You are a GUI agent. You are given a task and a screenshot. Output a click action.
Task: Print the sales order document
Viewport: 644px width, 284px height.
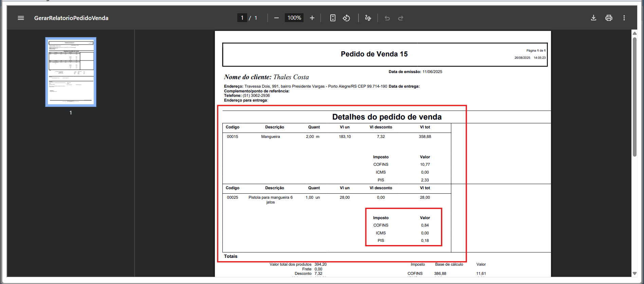609,18
